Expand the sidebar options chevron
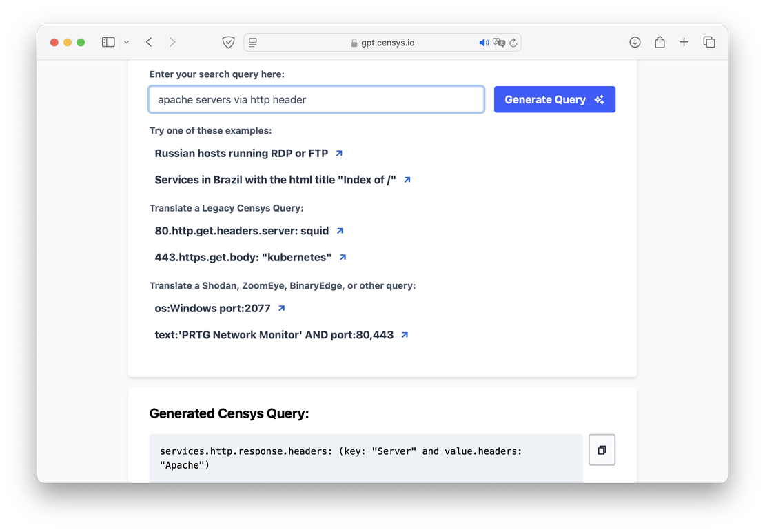This screenshot has height=532, width=765. click(126, 42)
